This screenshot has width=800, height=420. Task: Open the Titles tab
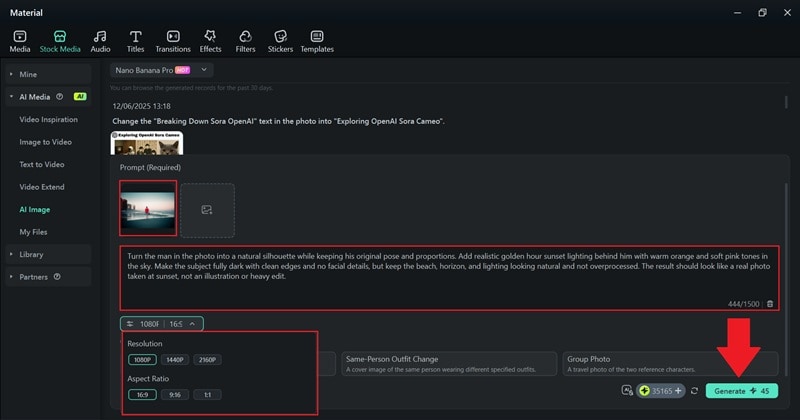point(135,41)
